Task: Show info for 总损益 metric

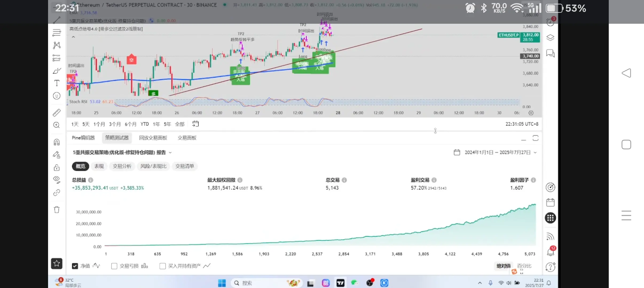Action: (91, 180)
